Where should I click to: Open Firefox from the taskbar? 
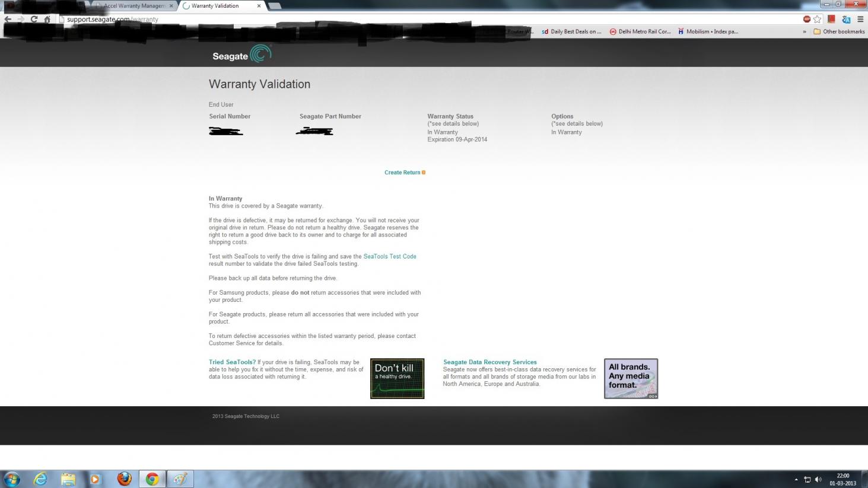pos(124,479)
